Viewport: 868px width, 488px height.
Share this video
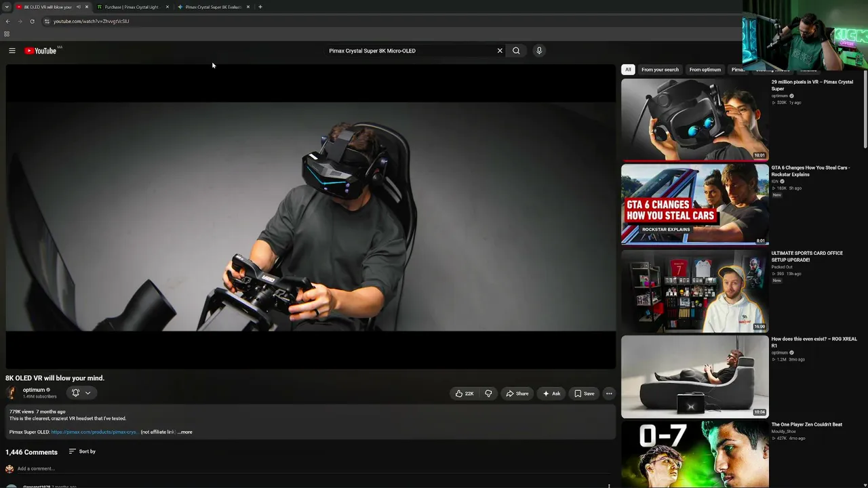(517, 394)
